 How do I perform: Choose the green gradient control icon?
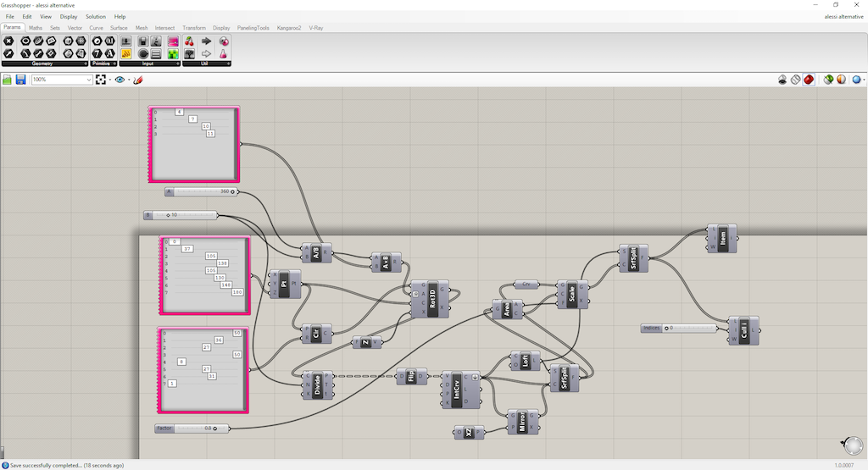point(173,53)
